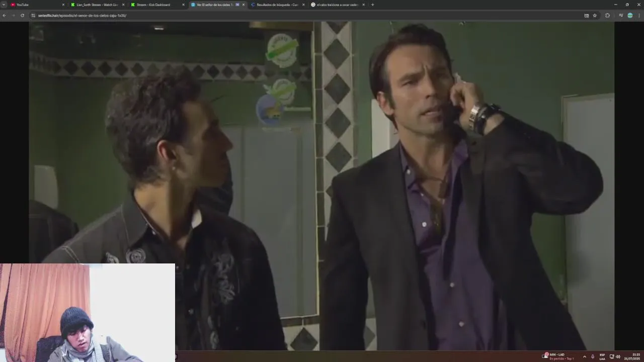Go back to previous page
644x362 pixels.
tap(4, 16)
